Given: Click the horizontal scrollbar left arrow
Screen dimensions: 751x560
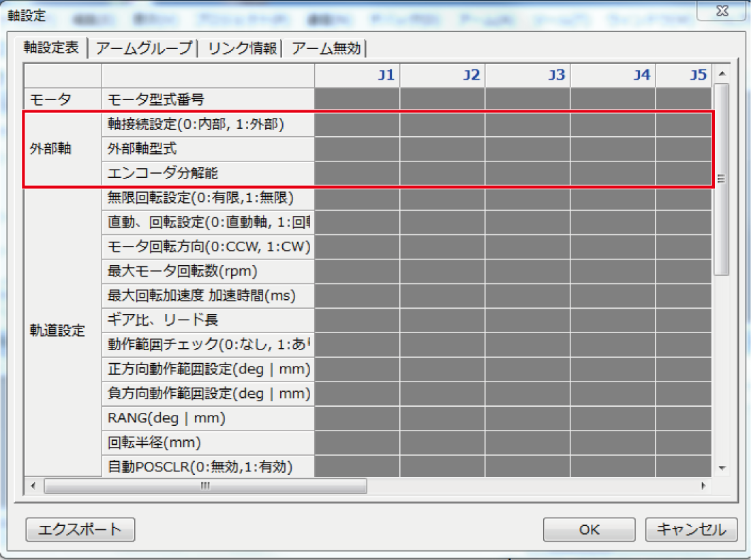Looking at the screenshot, I should coord(33,486).
